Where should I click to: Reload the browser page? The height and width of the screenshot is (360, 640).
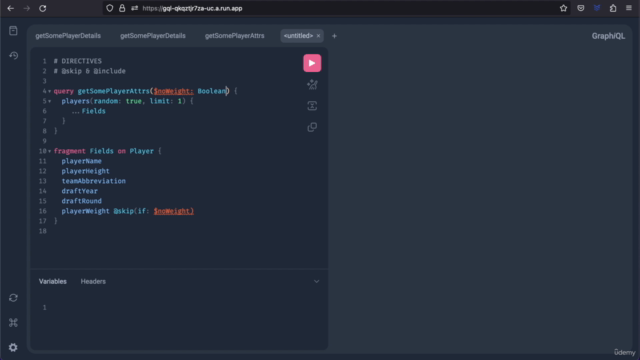(42, 8)
